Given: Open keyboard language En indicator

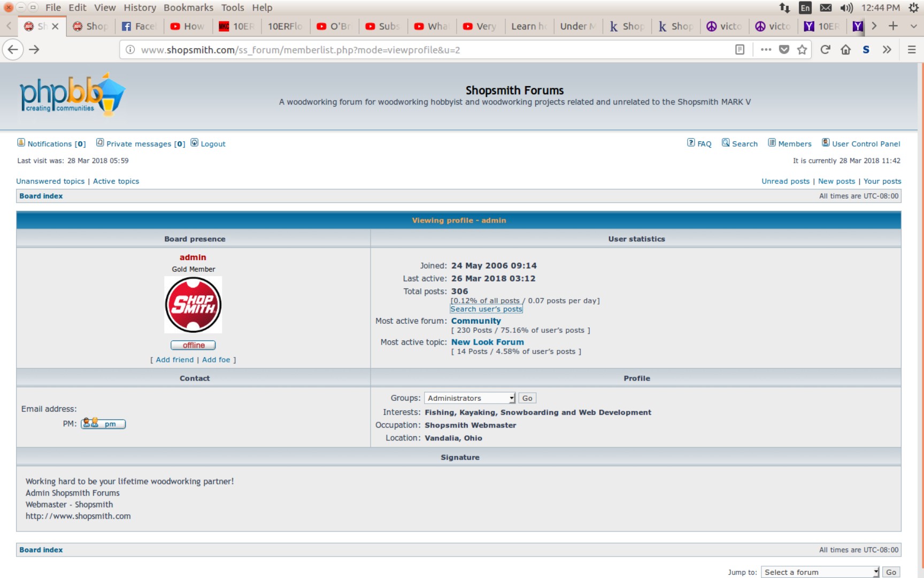Looking at the screenshot, I should click(x=805, y=7).
